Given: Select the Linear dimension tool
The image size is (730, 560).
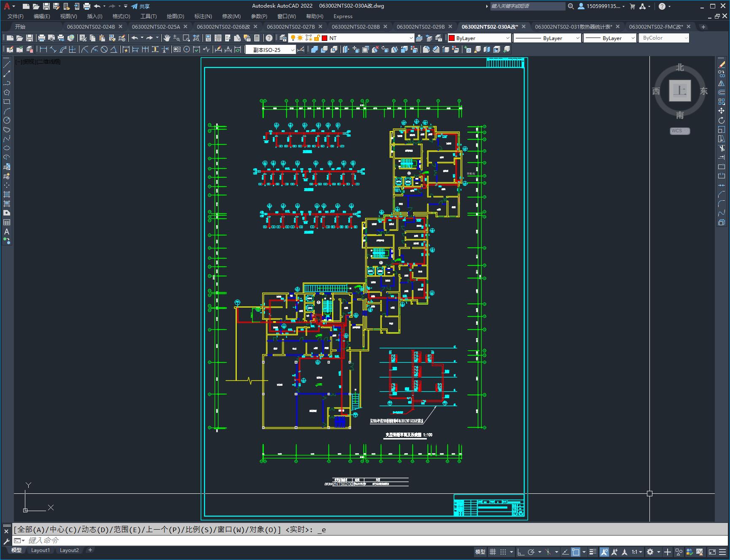Looking at the screenshot, I should point(43,49).
